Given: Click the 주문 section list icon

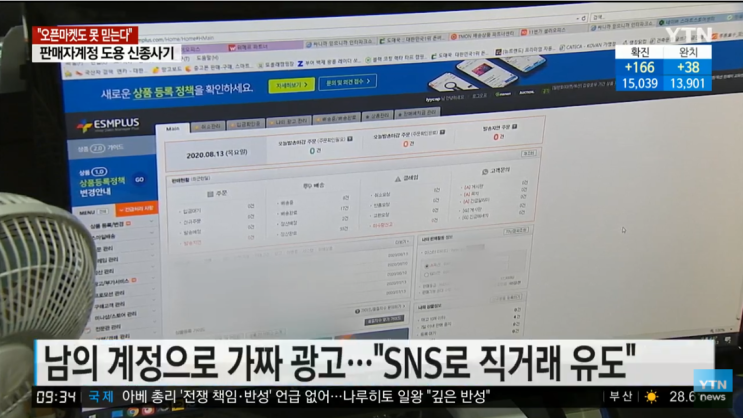Looking at the screenshot, I should [210, 194].
